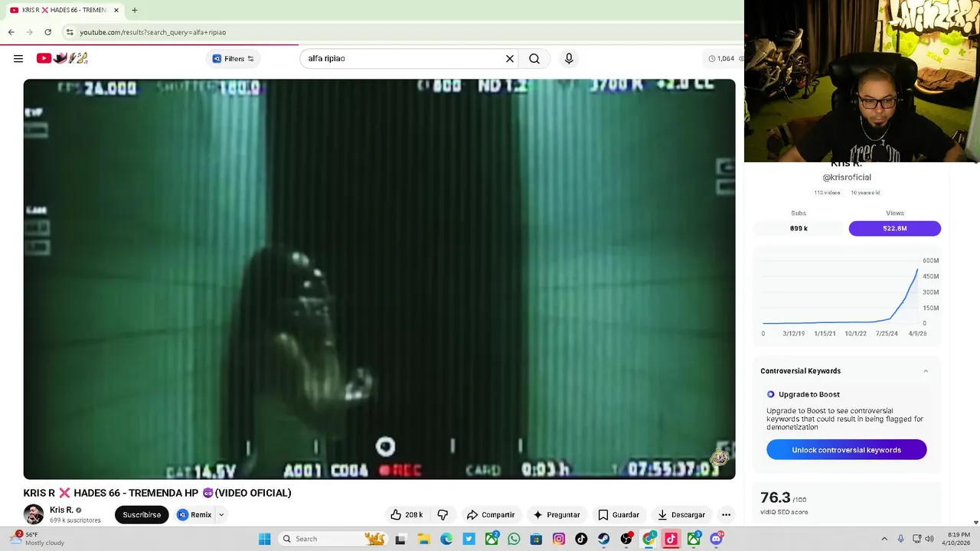Viewport: 980px width, 551px height.
Task: Click the Upgrade to Boost label
Action: point(809,394)
